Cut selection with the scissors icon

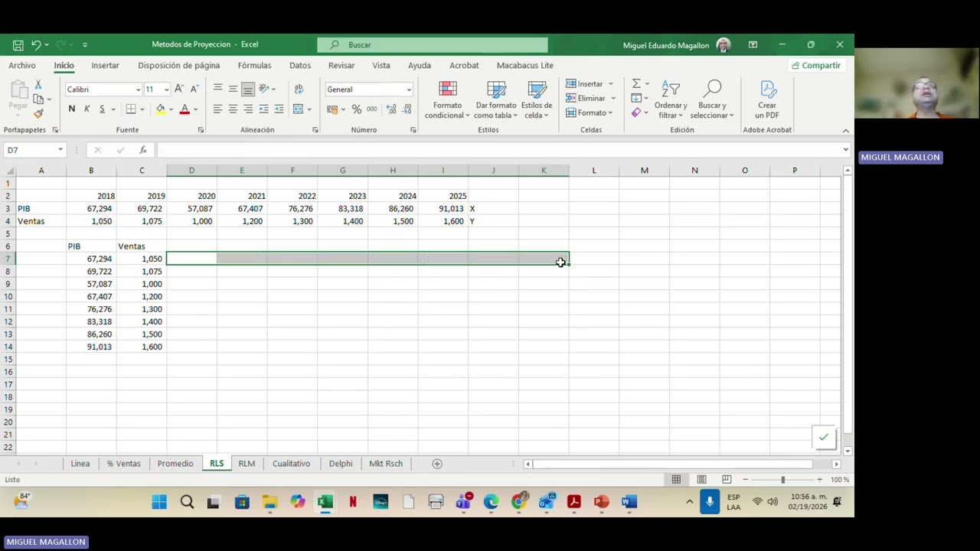(38, 84)
